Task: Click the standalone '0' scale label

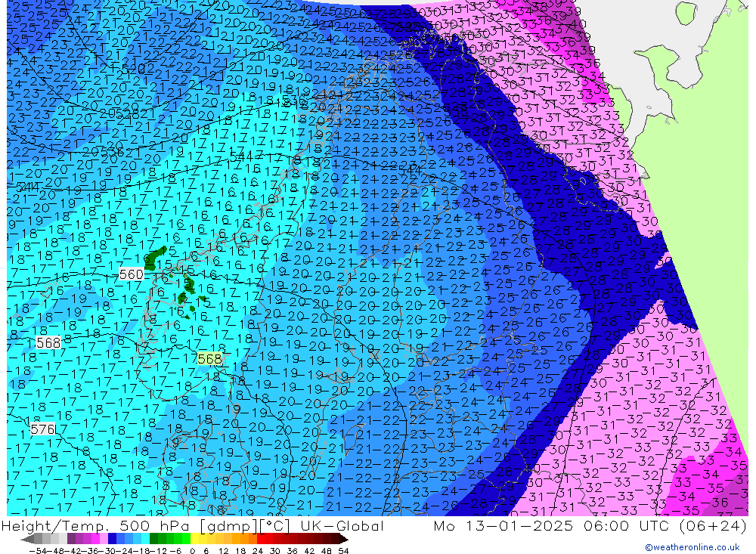Action: pos(192,551)
